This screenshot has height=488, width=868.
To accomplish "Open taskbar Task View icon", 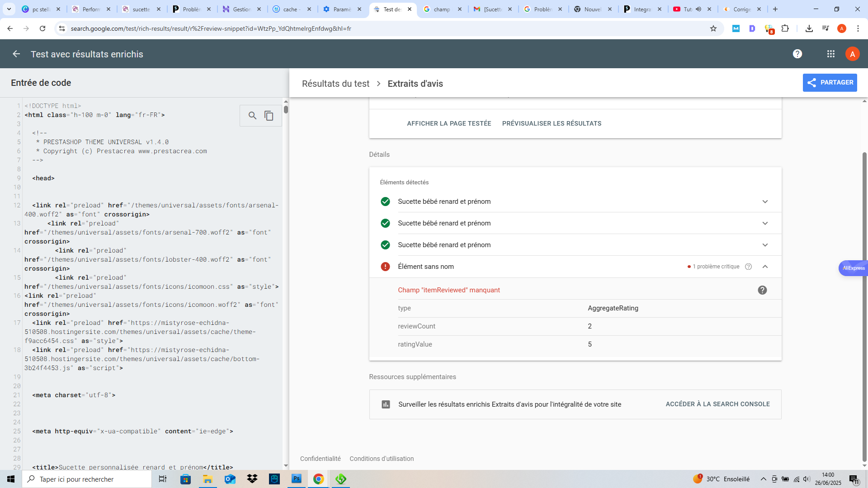I will pyautogui.click(x=163, y=479).
